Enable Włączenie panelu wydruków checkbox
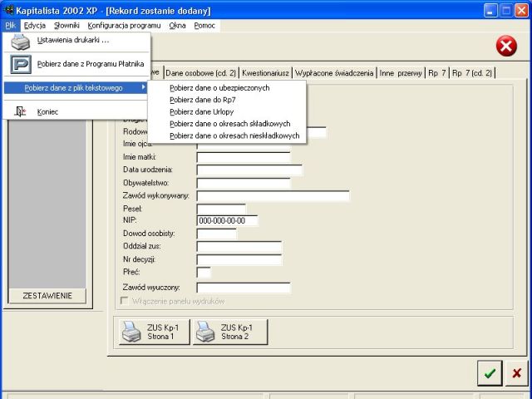 pyautogui.click(x=126, y=301)
